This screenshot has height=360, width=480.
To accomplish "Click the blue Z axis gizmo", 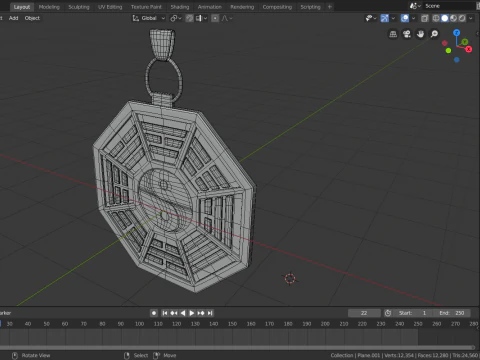I will click(456, 33).
